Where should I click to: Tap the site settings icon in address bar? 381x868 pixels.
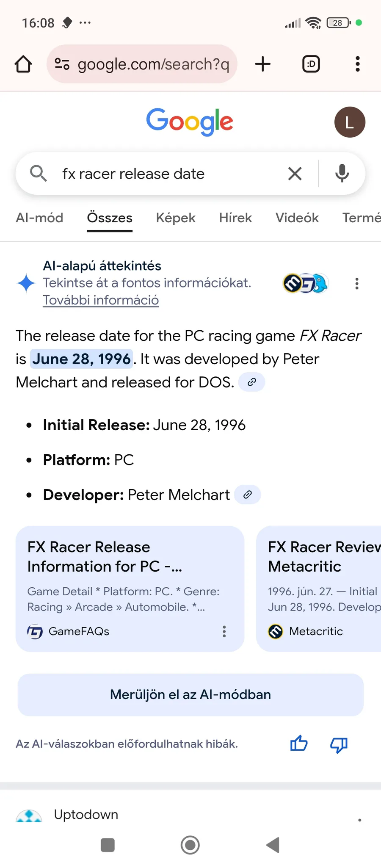point(62,64)
